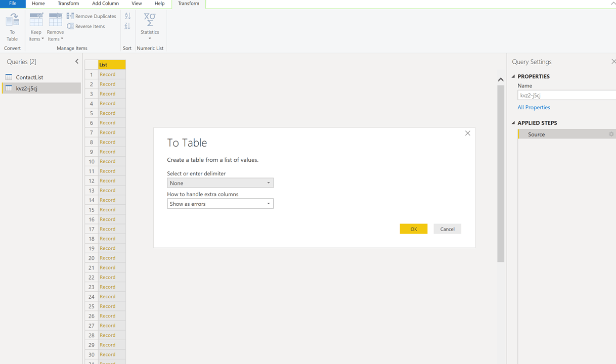The image size is (616, 364).
Task: Confirm the To Table dialog with OK
Action: tap(413, 229)
